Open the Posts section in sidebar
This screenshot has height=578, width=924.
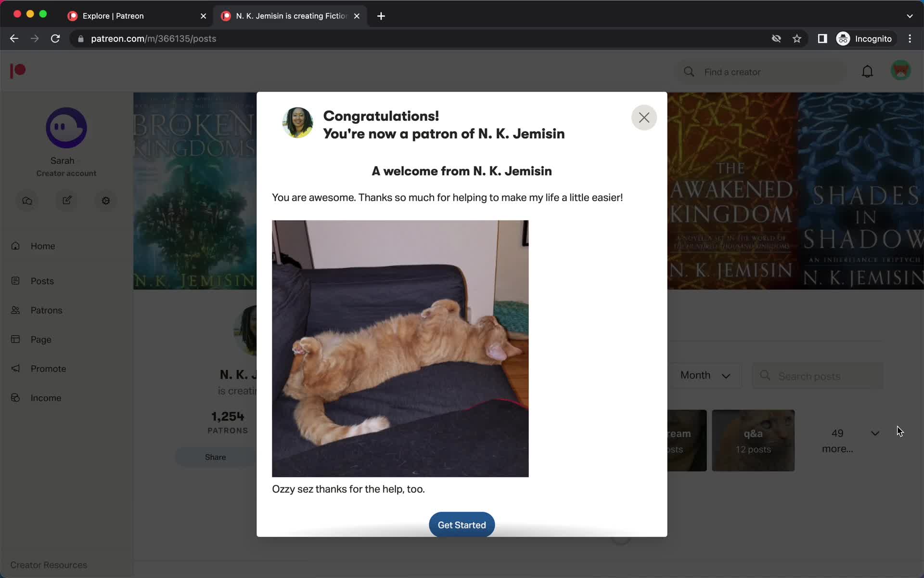[x=42, y=280]
